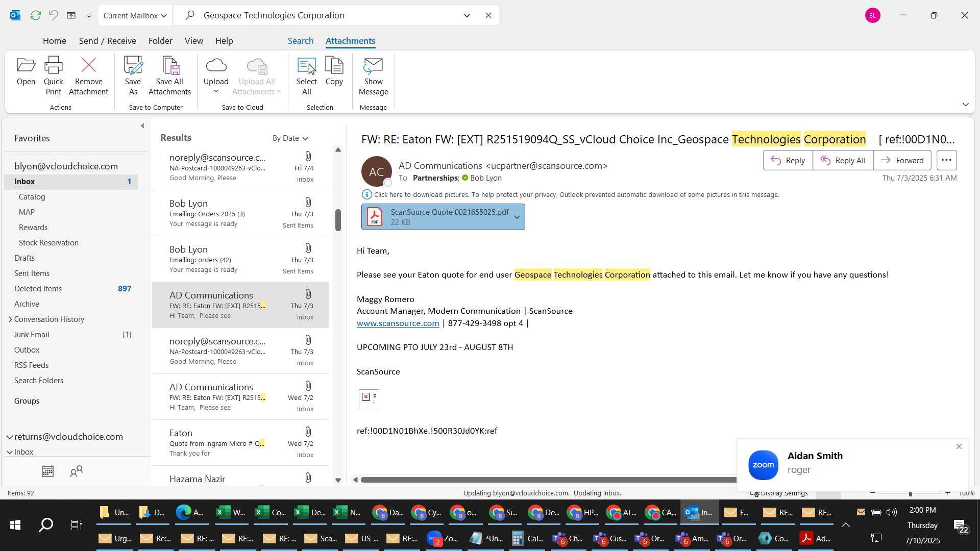This screenshot has height=551, width=980.
Task: Click message horizontal scrollbar
Action: 548,480
